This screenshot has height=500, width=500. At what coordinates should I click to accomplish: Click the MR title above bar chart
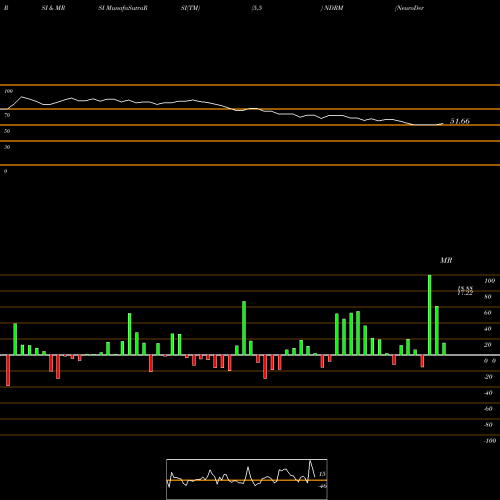pos(446,260)
